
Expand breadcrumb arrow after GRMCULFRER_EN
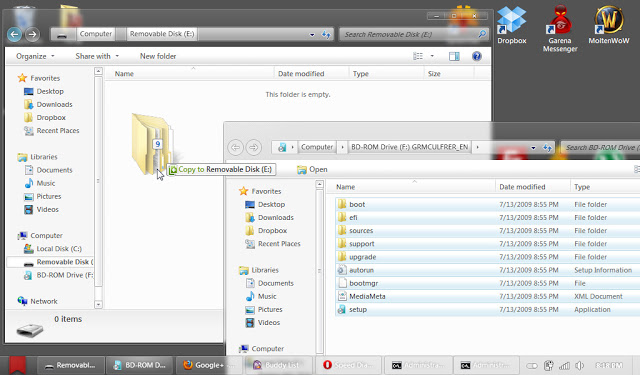click(477, 147)
